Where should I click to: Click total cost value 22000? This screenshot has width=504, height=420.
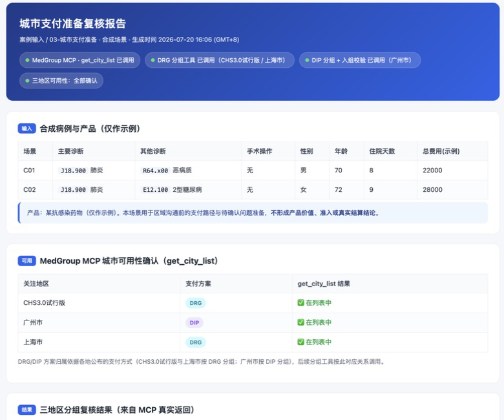[x=432, y=171]
